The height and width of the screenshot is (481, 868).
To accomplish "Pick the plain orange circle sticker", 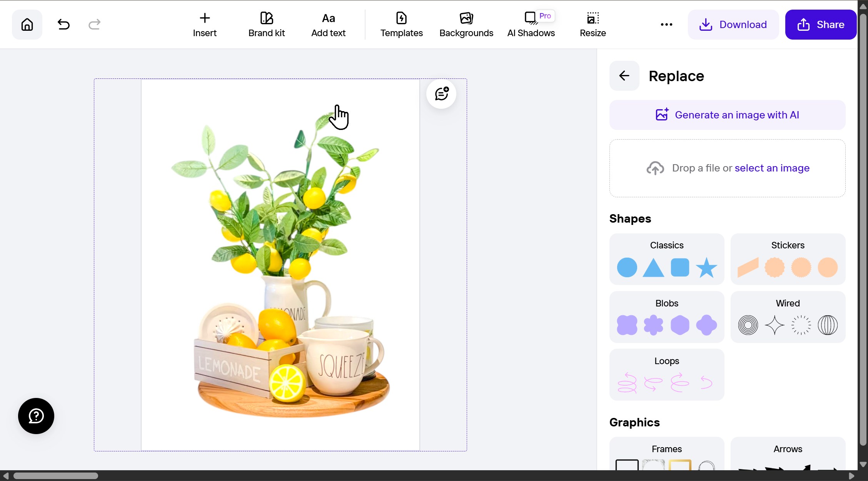I will [828, 268].
